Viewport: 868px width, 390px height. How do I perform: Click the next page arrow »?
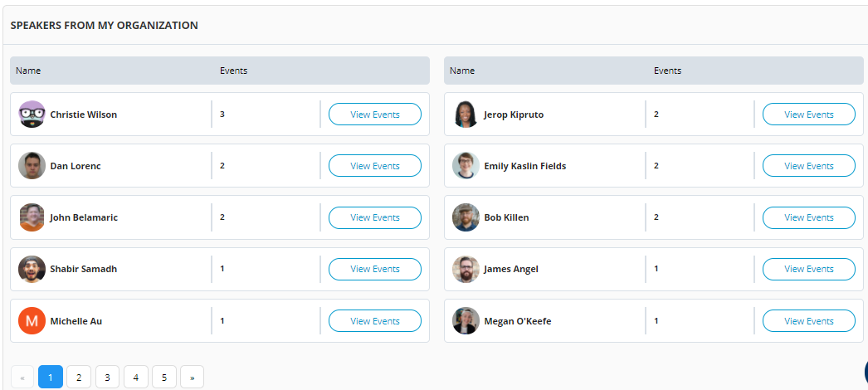tap(192, 378)
